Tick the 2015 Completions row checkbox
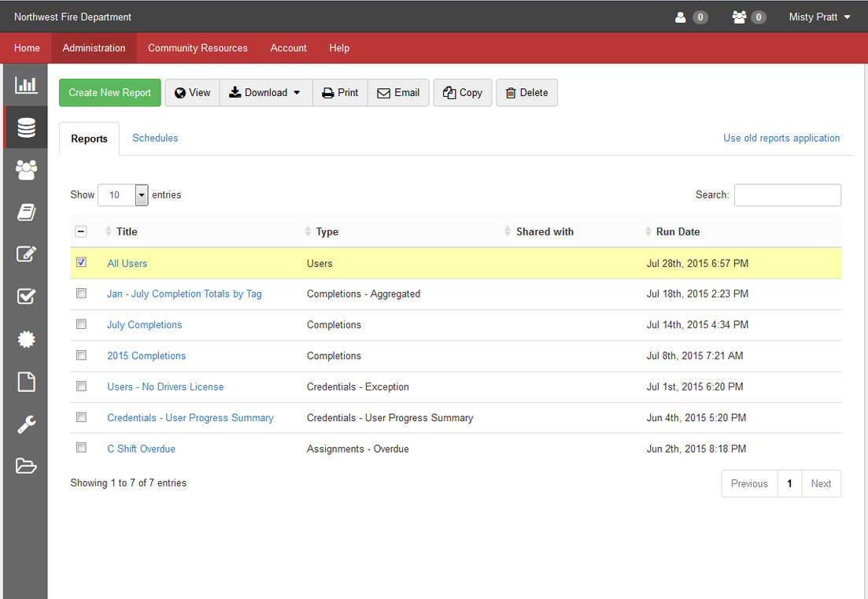 coord(81,356)
